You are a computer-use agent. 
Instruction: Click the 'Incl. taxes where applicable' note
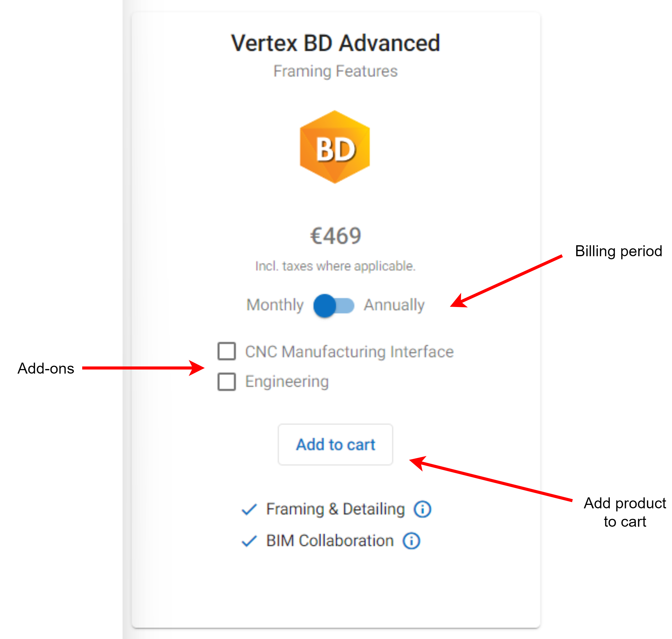(335, 266)
